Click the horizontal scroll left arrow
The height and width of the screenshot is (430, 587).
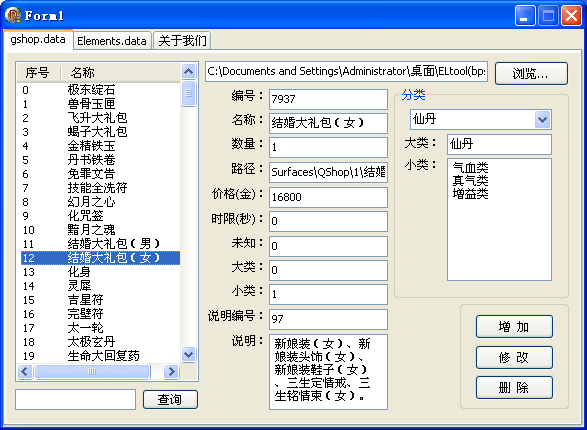25,372
